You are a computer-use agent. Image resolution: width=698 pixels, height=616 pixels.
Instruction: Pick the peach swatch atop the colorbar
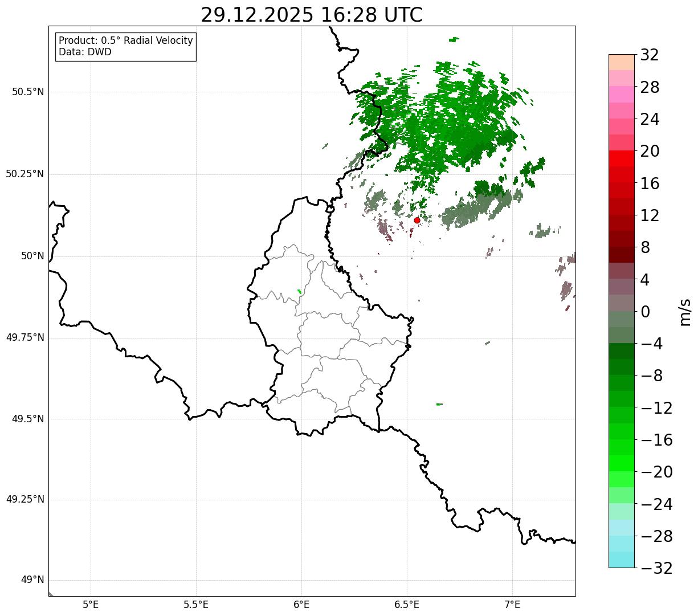coord(622,62)
